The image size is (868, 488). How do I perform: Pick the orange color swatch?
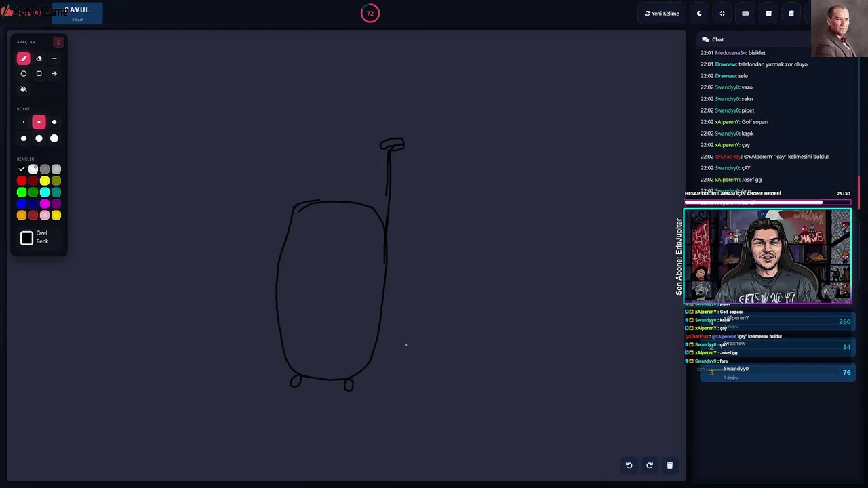22,215
